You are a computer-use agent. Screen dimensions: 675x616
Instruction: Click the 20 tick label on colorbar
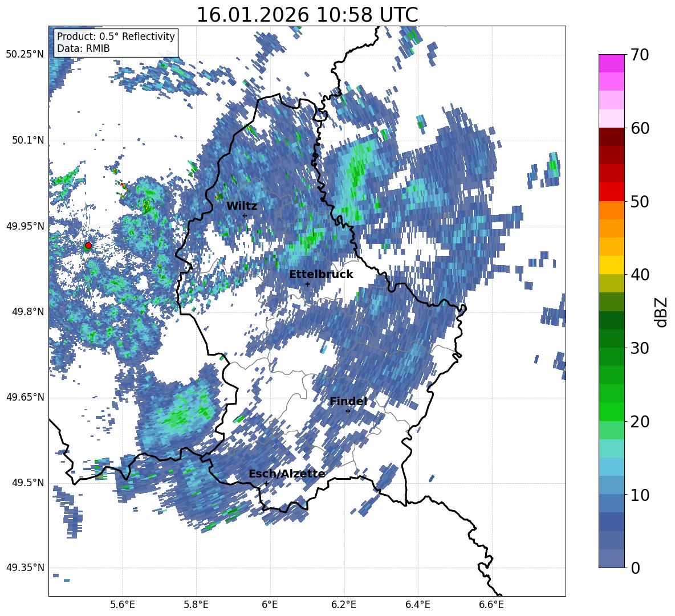pyautogui.click(x=639, y=422)
